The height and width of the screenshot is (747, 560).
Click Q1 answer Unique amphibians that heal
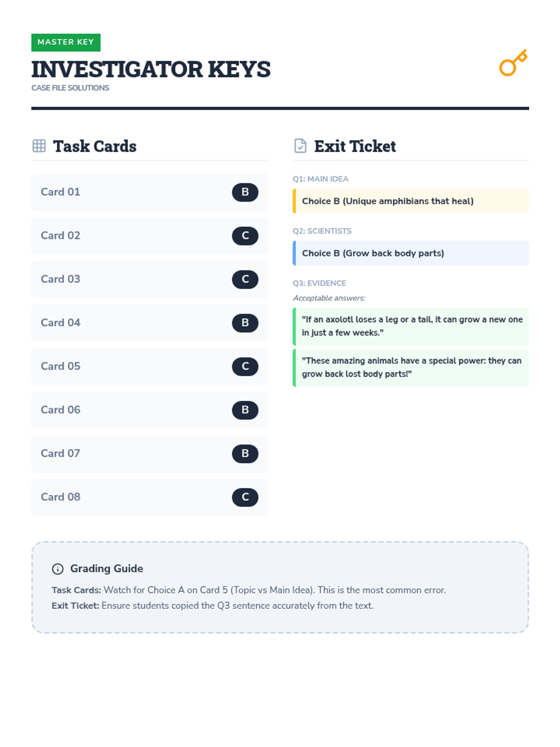(387, 201)
